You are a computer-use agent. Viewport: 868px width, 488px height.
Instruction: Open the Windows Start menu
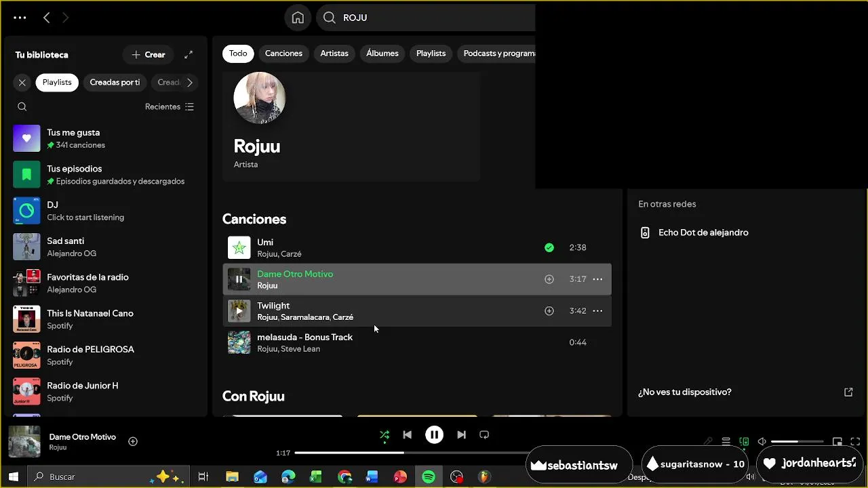(x=13, y=476)
